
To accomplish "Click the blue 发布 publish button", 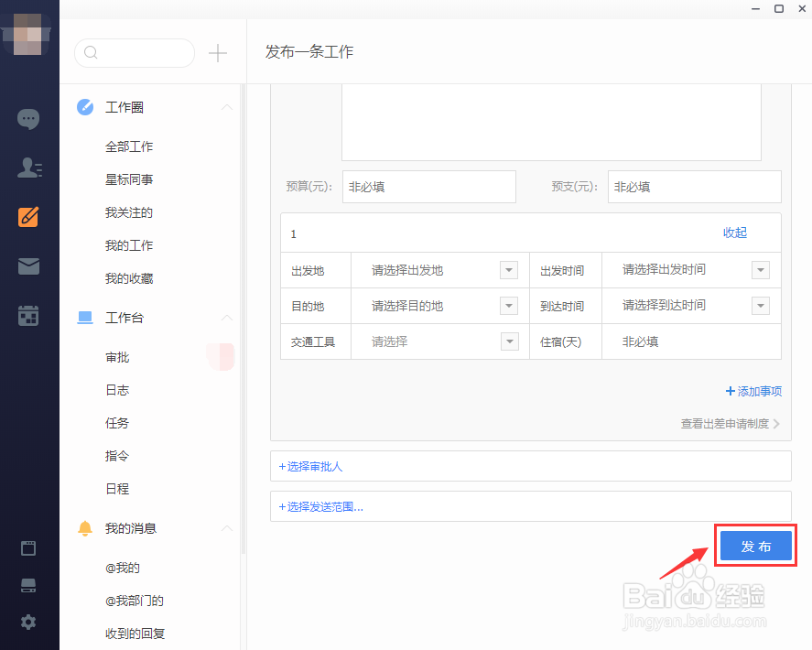I will (755, 546).
